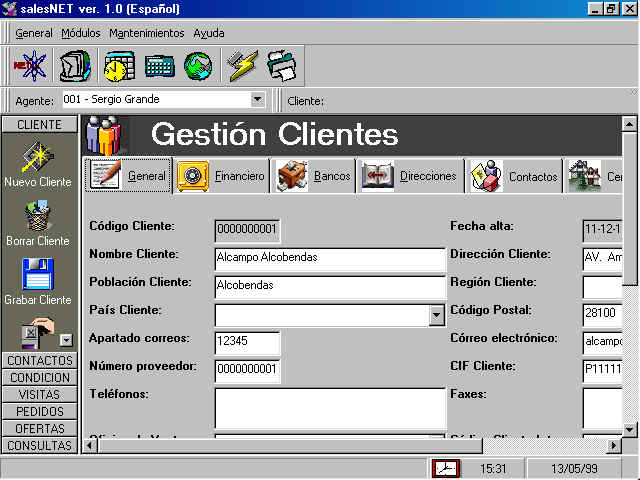
Task: Click the hand sidebar icon below Grabar Cliente
Action: click(x=38, y=333)
